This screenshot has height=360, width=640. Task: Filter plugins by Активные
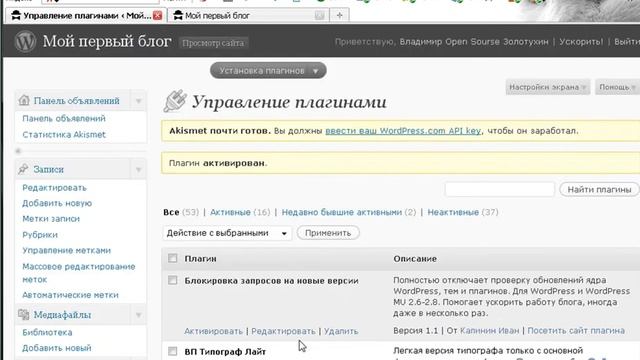coord(230,212)
